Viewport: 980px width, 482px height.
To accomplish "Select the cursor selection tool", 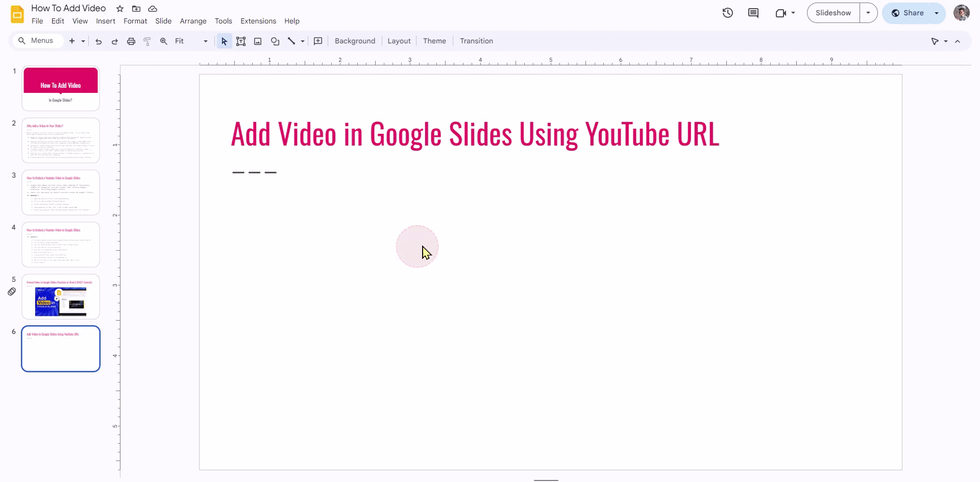I will coord(224,41).
